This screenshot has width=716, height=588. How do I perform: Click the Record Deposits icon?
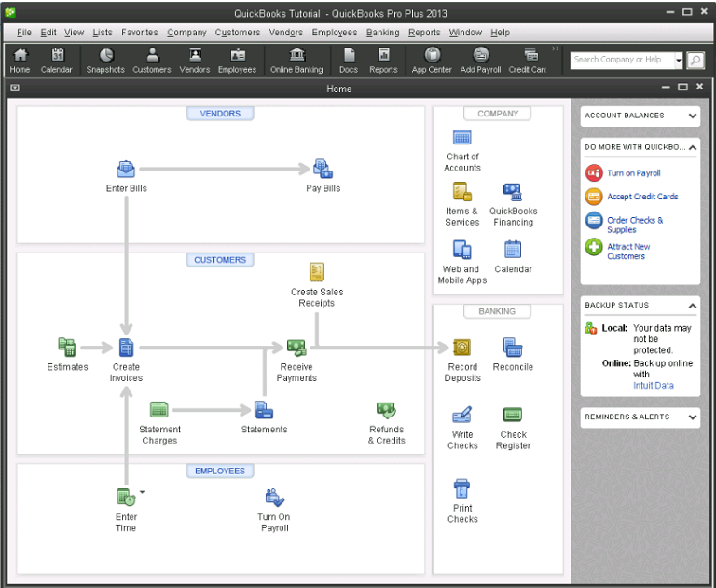tap(461, 348)
